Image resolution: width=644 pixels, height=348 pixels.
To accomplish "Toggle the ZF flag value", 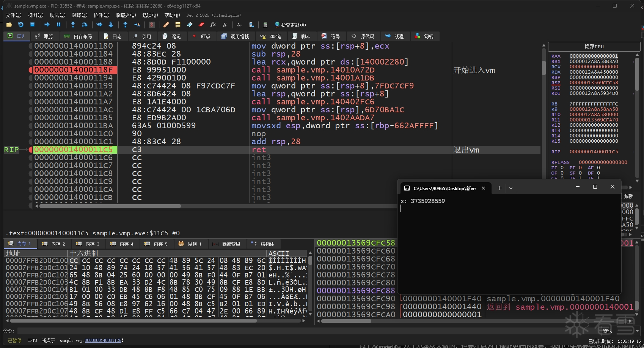I will [562, 168].
